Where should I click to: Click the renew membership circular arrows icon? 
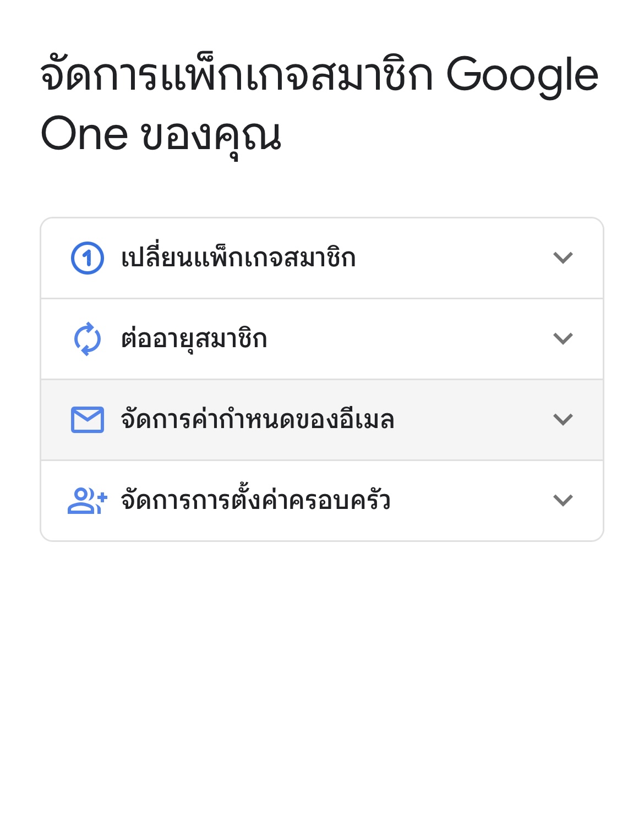pos(87,339)
